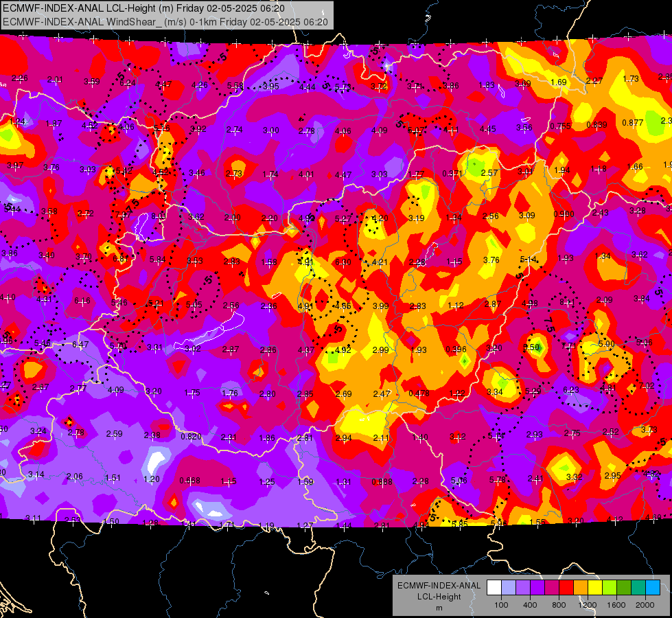The height and width of the screenshot is (618, 672).
Task: Click the legend tick label 400
Action: (x=530, y=605)
